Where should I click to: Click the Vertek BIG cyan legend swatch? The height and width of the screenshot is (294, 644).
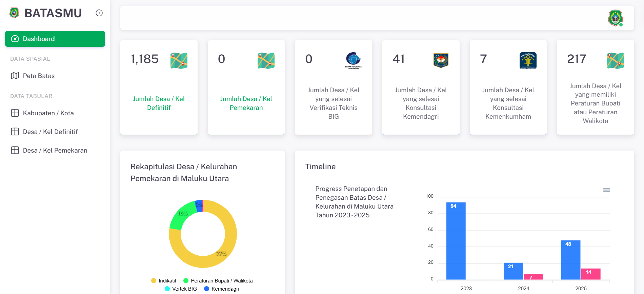[x=167, y=289]
